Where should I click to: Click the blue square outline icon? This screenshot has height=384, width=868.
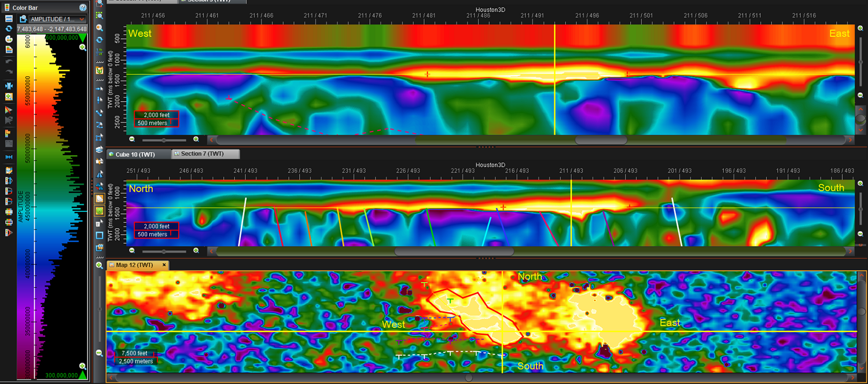click(x=100, y=235)
